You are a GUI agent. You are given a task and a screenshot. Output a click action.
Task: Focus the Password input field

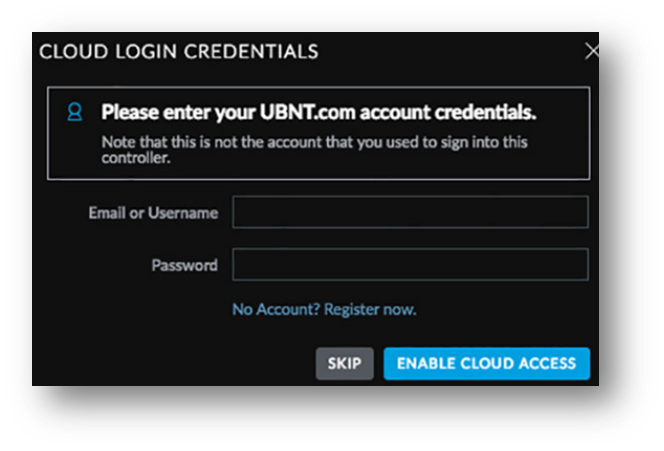pyautogui.click(x=410, y=265)
